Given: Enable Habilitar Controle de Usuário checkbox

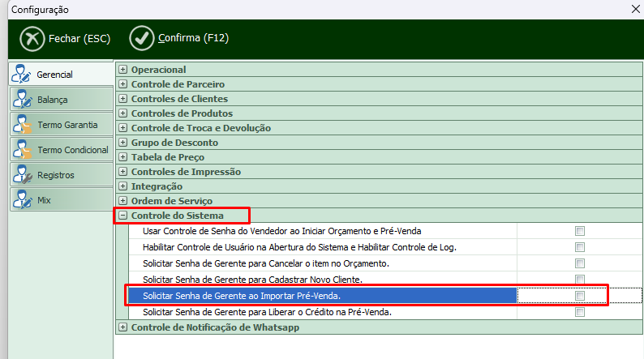Looking at the screenshot, I should (x=579, y=247).
